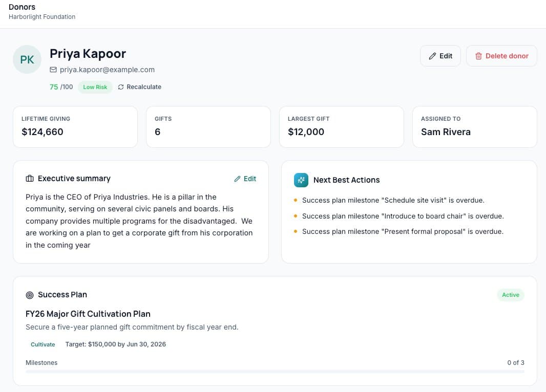Click the pencil icon in Edit donor button
Screen dimensions: 546x392
tap(432, 56)
